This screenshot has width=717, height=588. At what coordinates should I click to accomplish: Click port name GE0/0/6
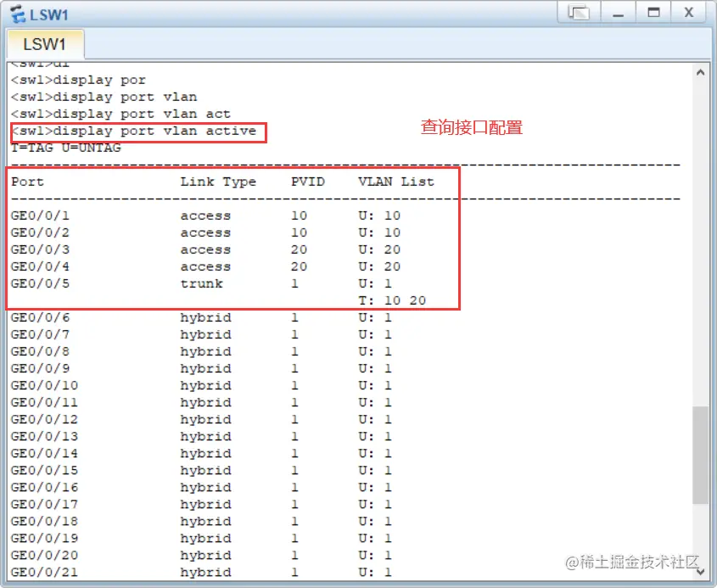coord(40,317)
